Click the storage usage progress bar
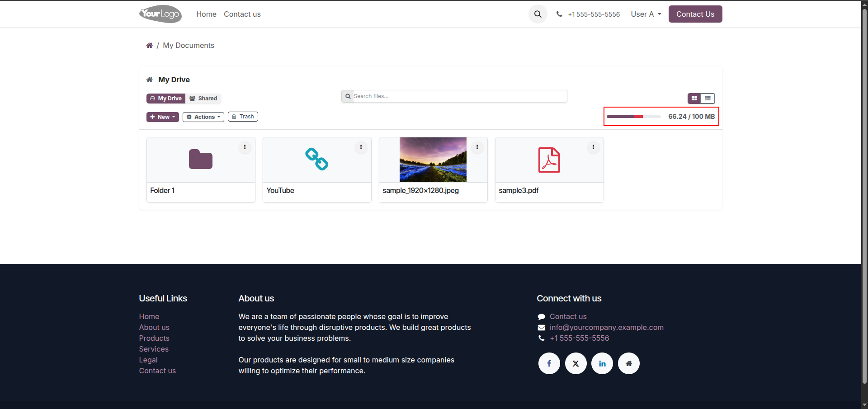The width and height of the screenshot is (868, 409). pos(634,117)
